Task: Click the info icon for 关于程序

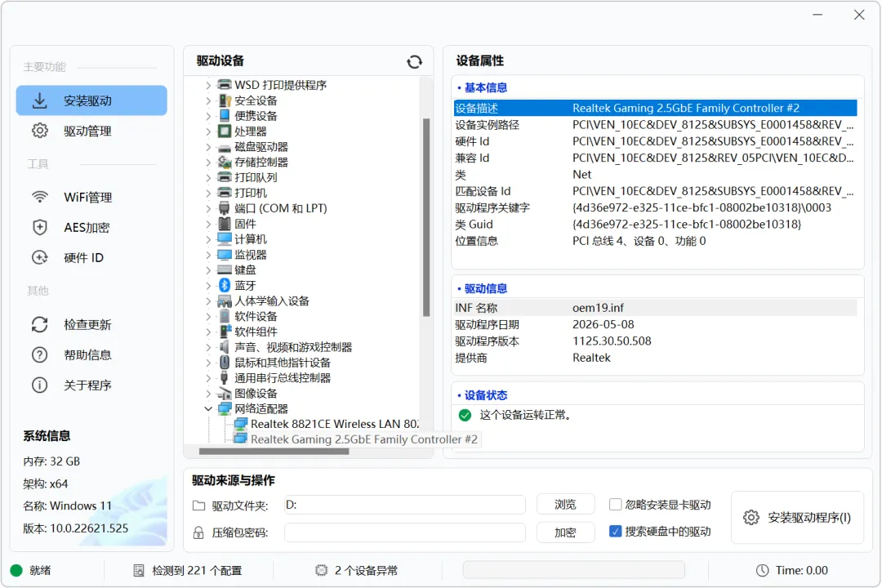Action: pyautogui.click(x=39, y=385)
